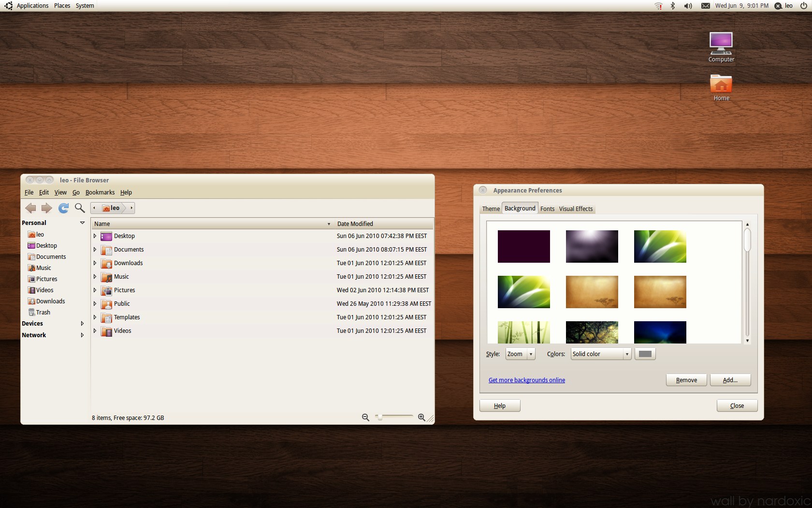Image resolution: width=812 pixels, height=508 pixels.
Task: Click the file browser zoom slider
Action: pyautogui.click(x=395, y=417)
